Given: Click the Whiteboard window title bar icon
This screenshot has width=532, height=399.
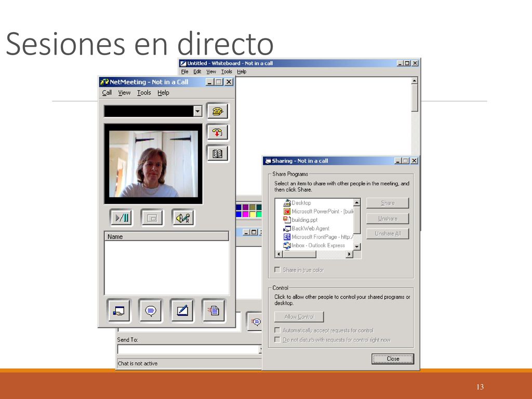Looking at the screenshot, I should (183, 63).
